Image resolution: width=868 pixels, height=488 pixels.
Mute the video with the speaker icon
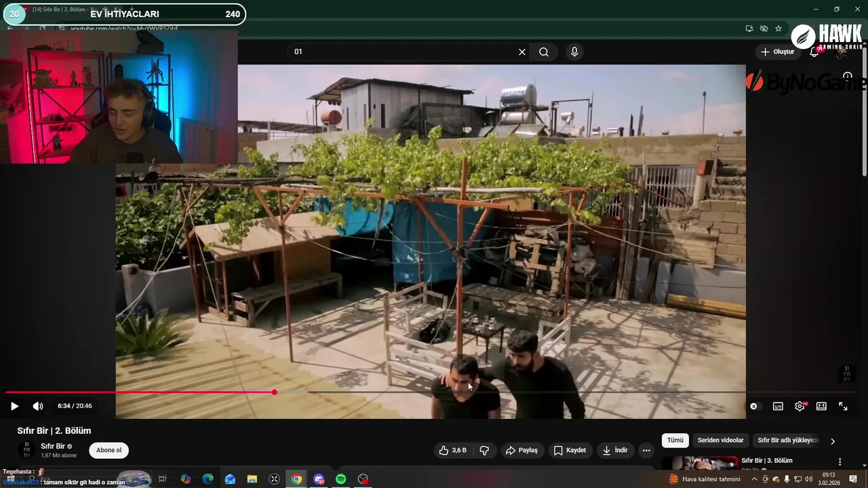[x=38, y=406]
